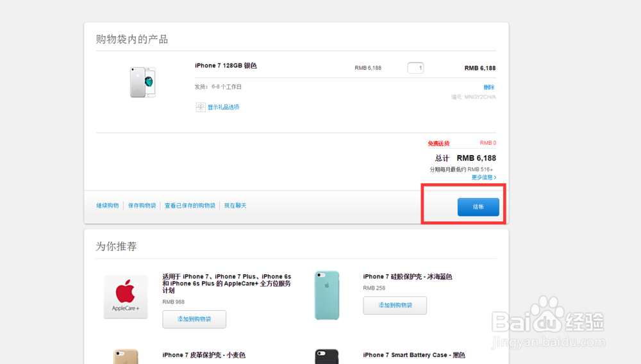Image resolution: width=641 pixels, height=364 pixels.
Task: Open iPhone 7 128GB 银色 product title
Action: 226,66
